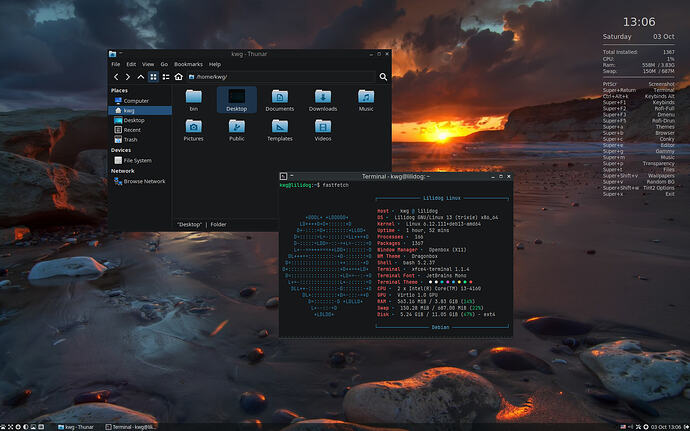Select the Downloads folder icon
Screen dimensions: 690x431
pos(323,100)
